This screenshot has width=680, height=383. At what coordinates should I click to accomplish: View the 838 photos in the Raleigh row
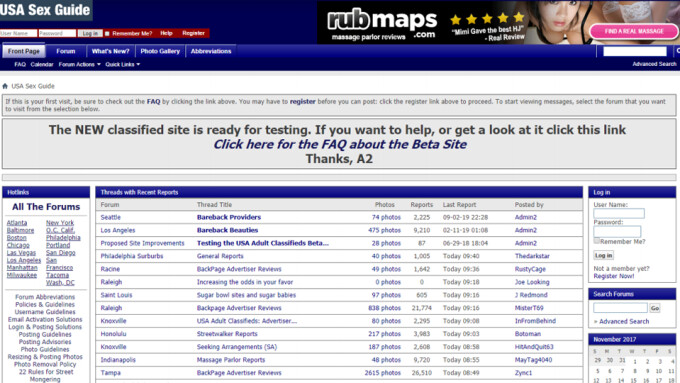coord(384,308)
